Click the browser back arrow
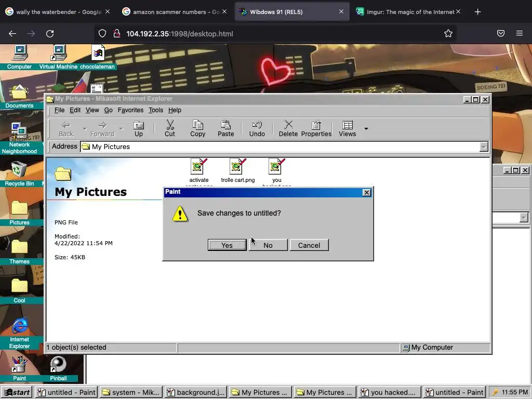This screenshot has width=532, height=399. pos(12,34)
